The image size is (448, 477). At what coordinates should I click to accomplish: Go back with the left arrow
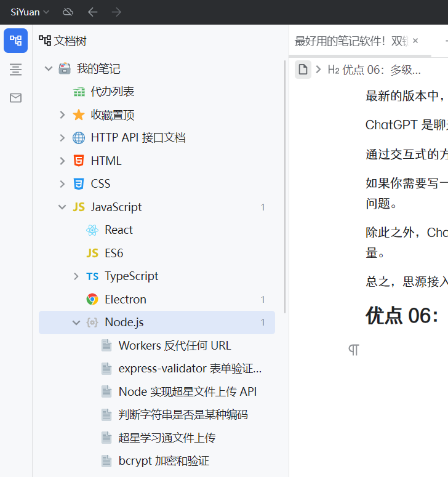(92, 12)
